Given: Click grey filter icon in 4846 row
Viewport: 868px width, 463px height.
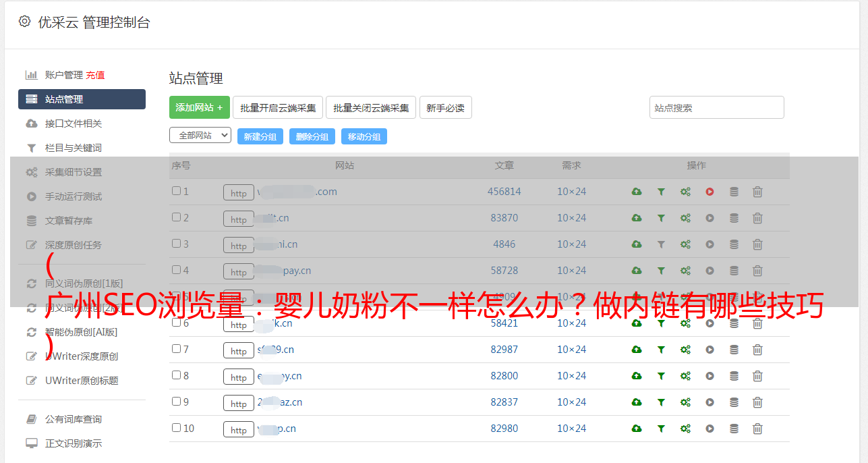Looking at the screenshot, I should tap(661, 244).
